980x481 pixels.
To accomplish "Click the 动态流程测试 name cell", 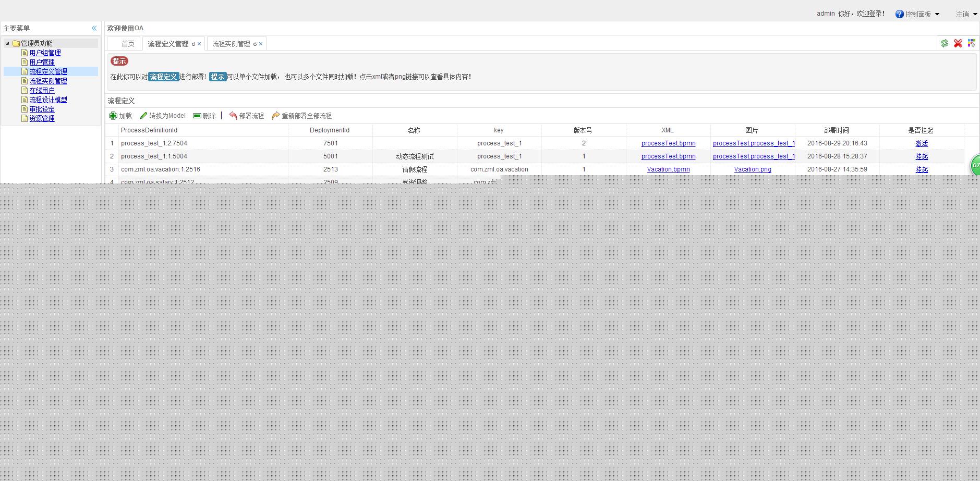I will pos(415,156).
